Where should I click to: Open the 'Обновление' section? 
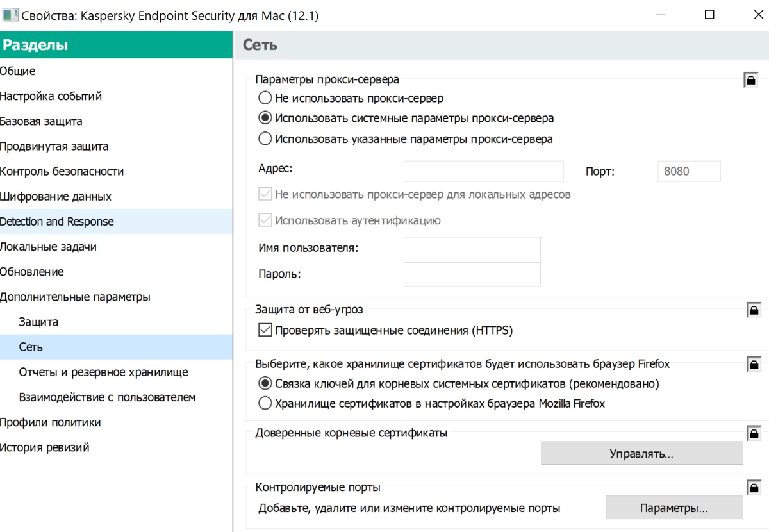pos(116,272)
